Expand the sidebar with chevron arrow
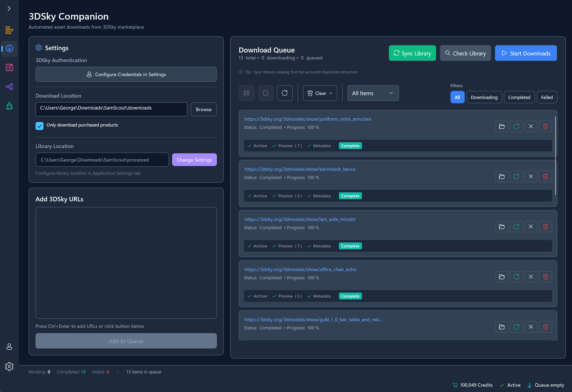 9,8
